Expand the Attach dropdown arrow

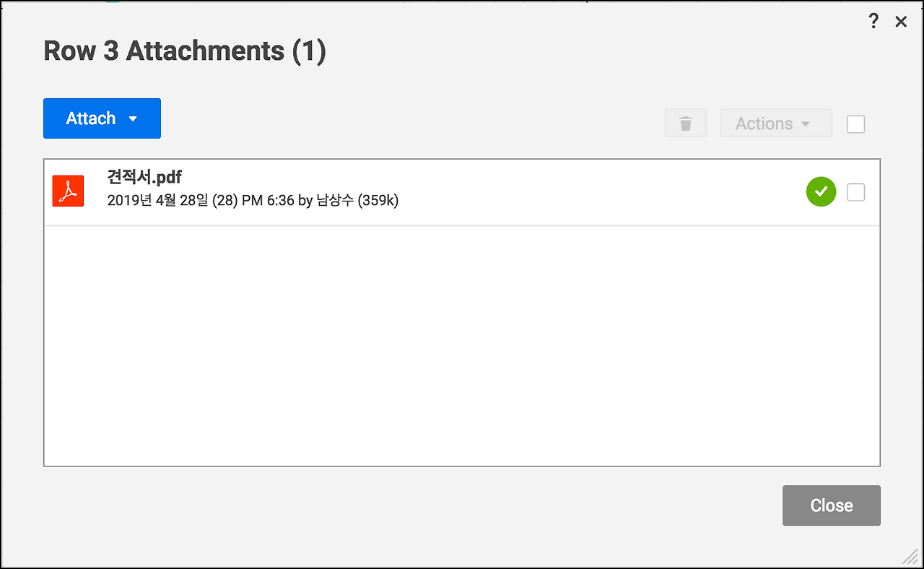tap(133, 119)
